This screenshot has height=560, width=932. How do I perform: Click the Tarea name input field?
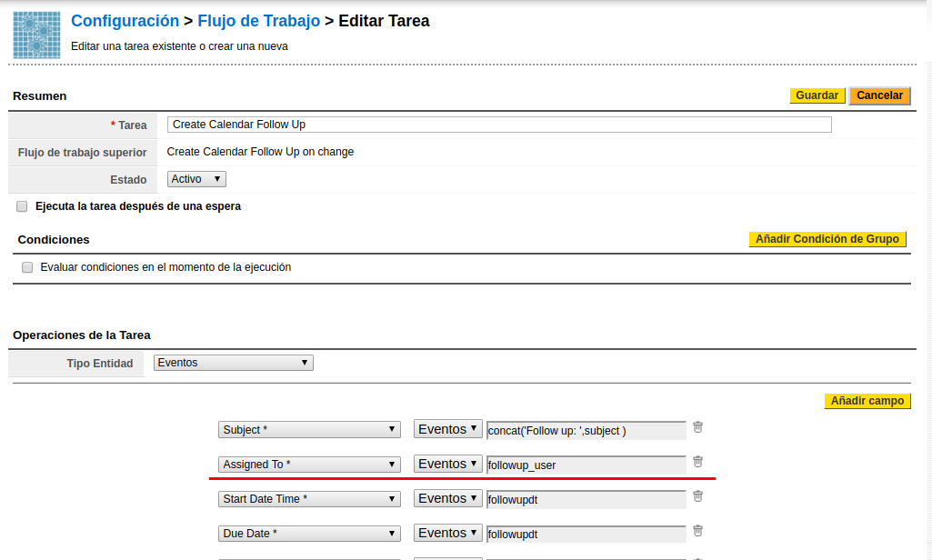click(499, 125)
